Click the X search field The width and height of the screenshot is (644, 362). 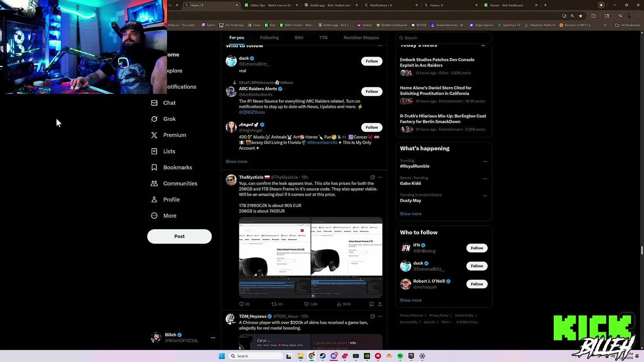tap(443, 38)
